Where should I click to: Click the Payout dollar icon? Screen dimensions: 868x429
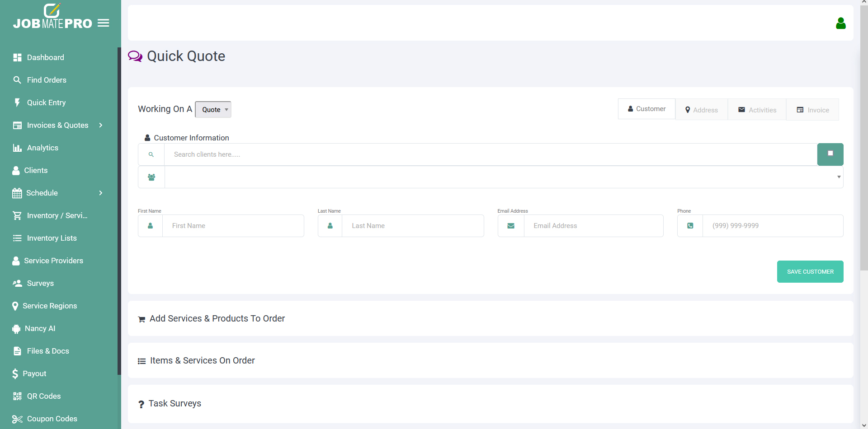(x=15, y=373)
